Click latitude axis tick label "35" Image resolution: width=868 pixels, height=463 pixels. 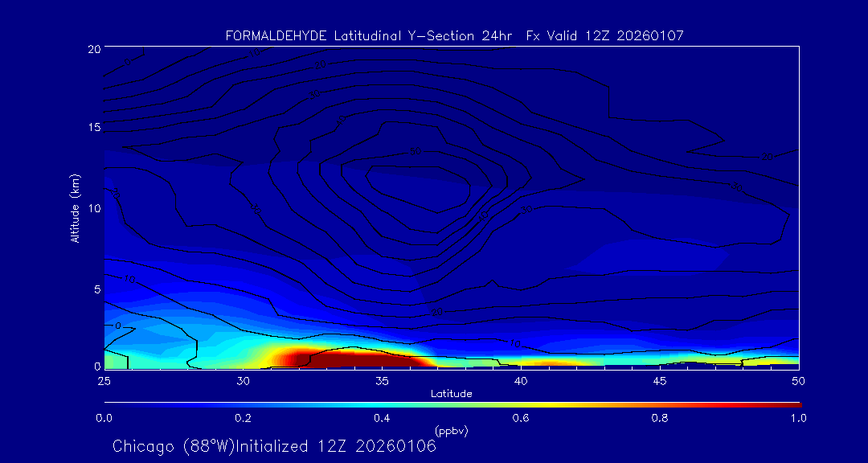pos(382,380)
